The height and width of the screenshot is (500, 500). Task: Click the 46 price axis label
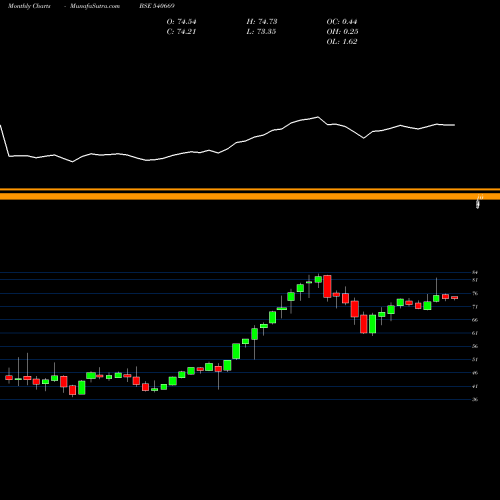[475, 373]
